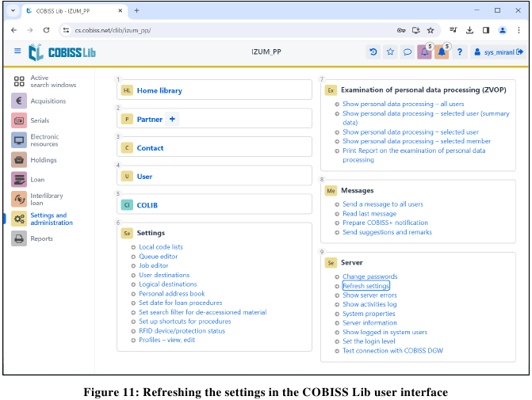Open browser downloads icon
The height and width of the screenshot is (400, 532).
pyautogui.click(x=469, y=30)
